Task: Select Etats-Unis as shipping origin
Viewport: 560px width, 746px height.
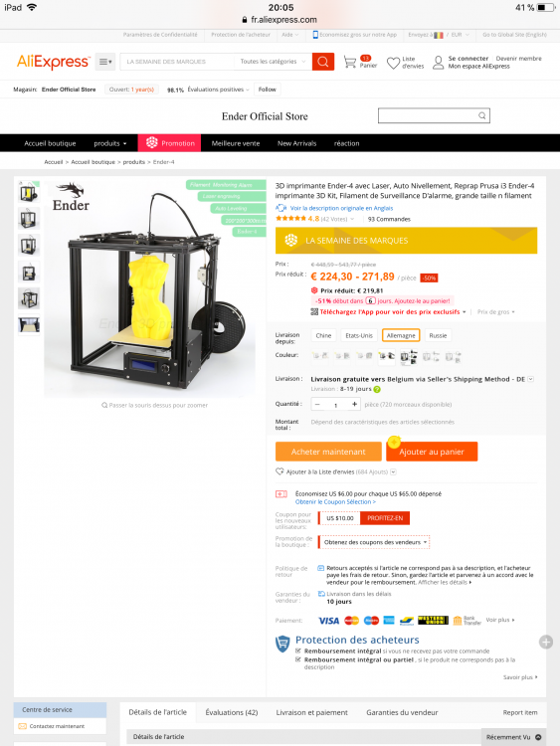Action: pos(359,335)
